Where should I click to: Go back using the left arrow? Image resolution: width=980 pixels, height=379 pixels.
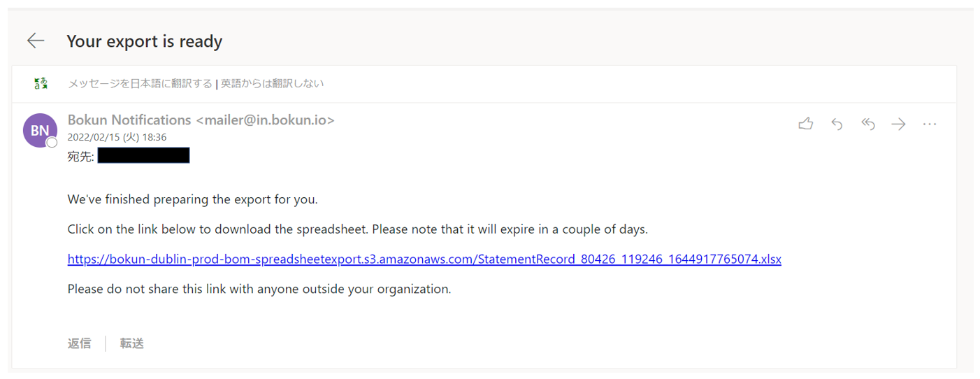36,41
